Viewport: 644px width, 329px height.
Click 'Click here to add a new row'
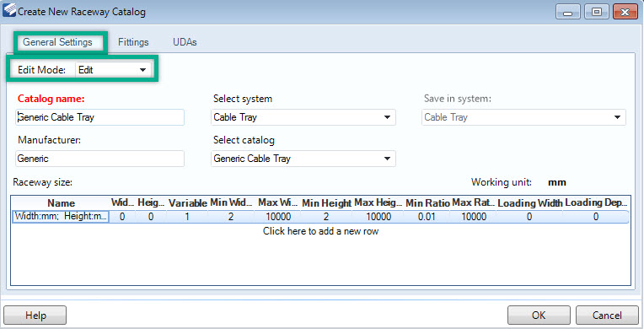[x=320, y=231]
